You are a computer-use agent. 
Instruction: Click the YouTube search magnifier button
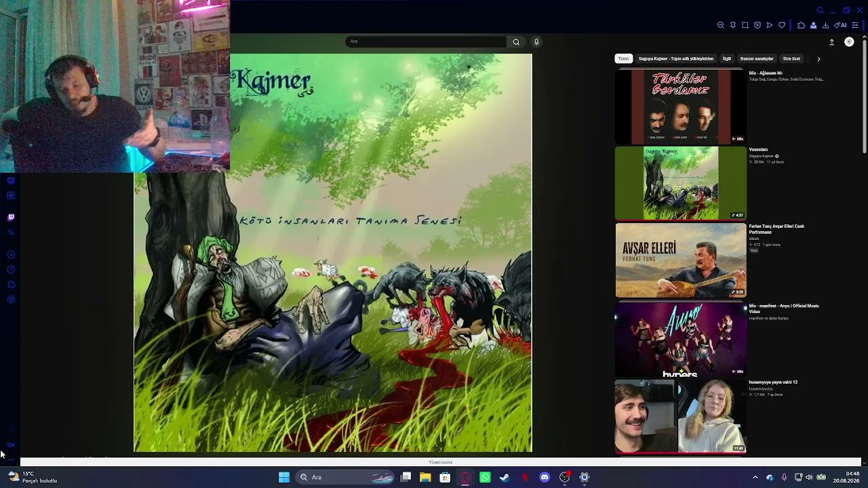coord(516,42)
